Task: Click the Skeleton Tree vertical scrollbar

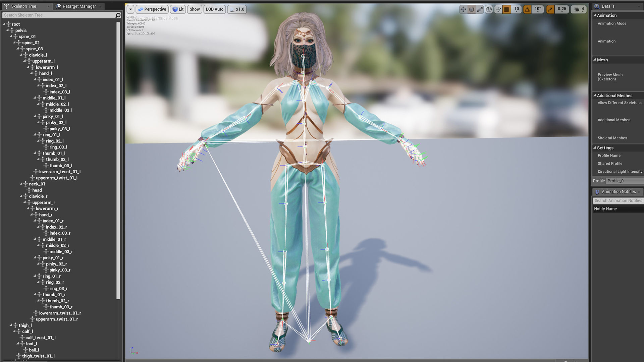Action: pyautogui.click(x=118, y=161)
